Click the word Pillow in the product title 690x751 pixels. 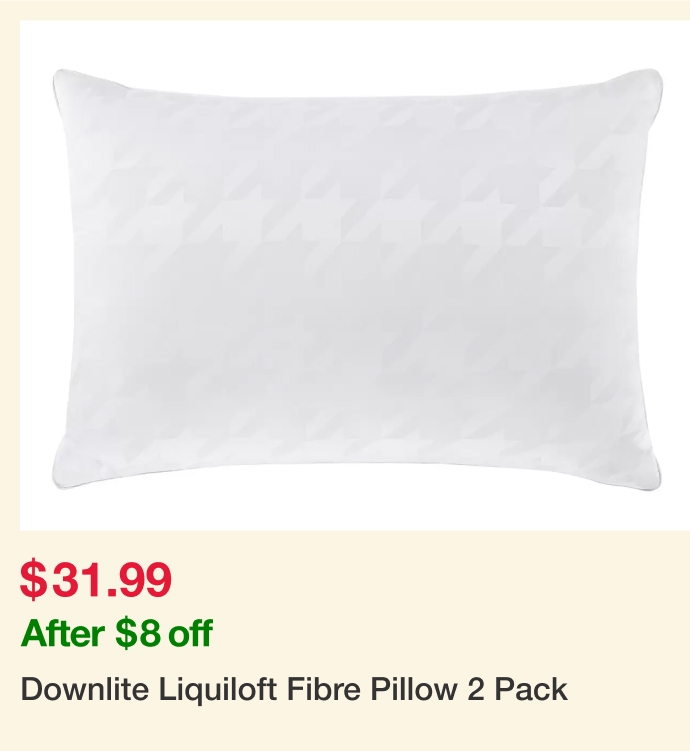coord(413,689)
